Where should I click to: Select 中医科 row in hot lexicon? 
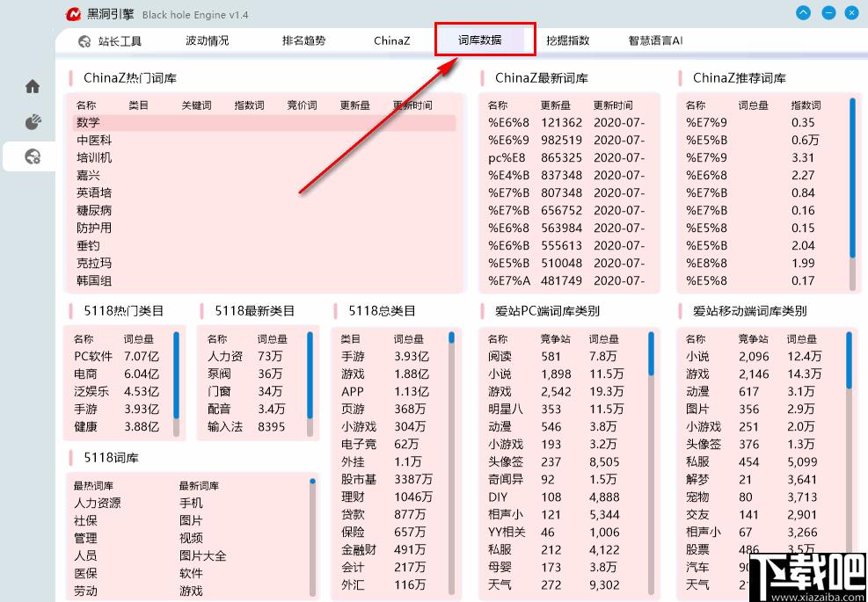[x=264, y=141]
